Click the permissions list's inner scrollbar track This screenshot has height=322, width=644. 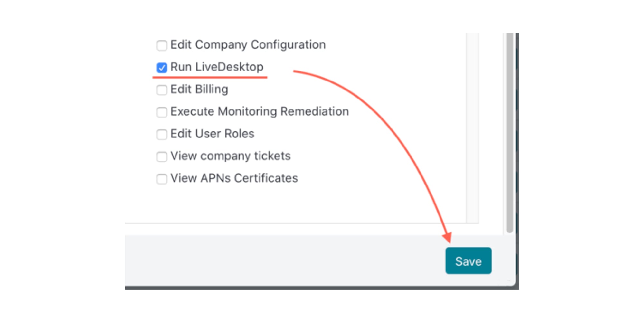click(472, 129)
